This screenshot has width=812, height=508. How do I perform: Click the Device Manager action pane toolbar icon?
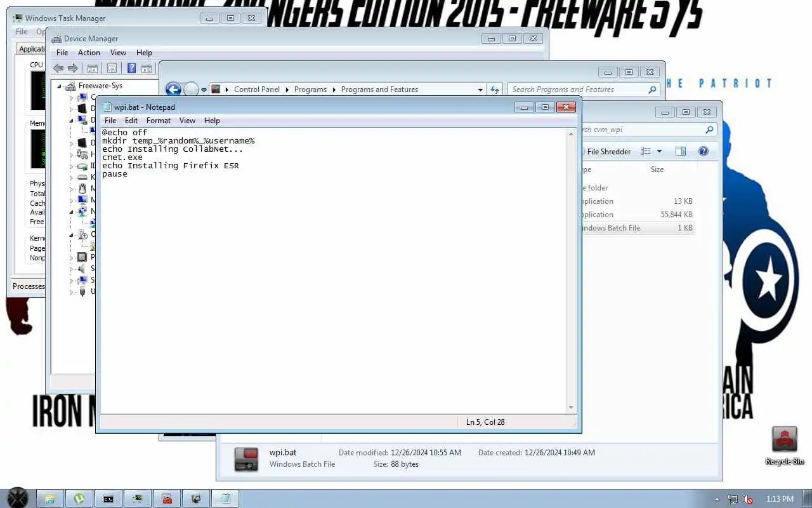147,69
